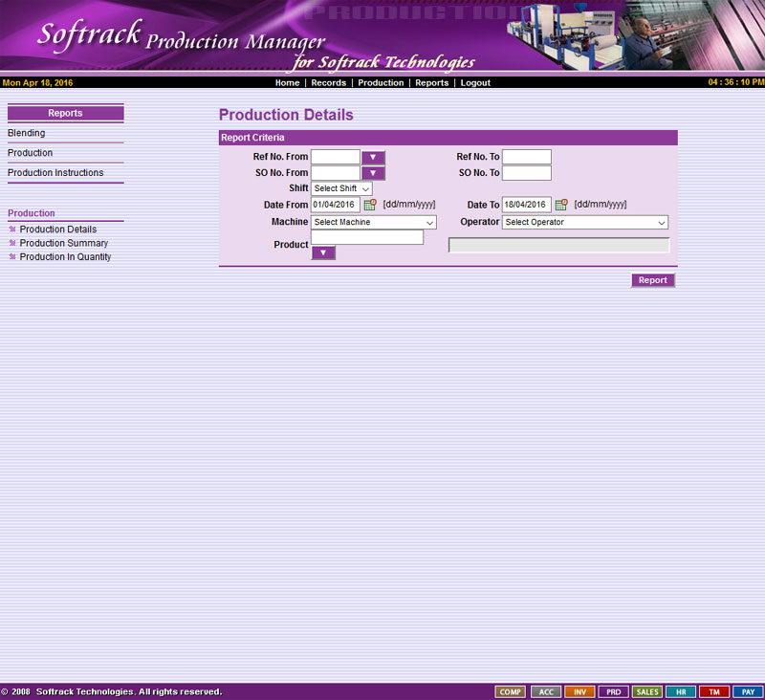
Task: Switch to the INV module
Action: (579, 691)
